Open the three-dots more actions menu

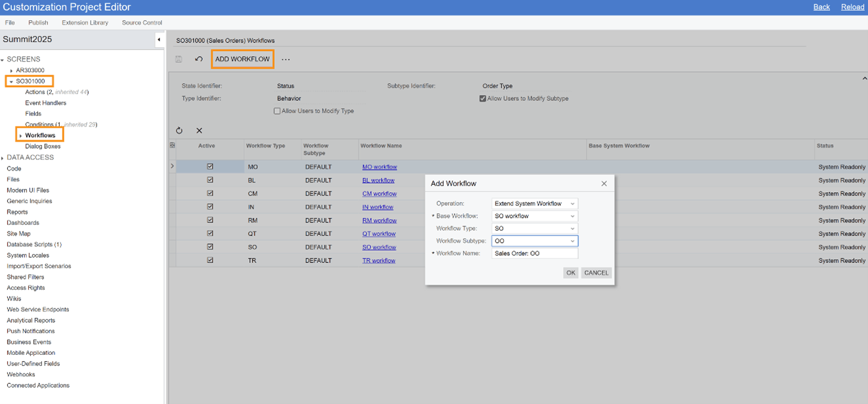(285, 59)
